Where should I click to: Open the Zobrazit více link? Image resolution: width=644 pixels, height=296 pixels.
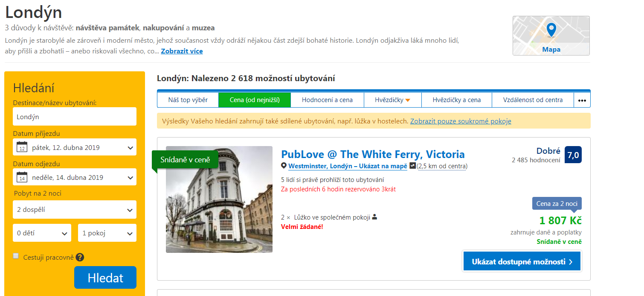coord(182,51)
